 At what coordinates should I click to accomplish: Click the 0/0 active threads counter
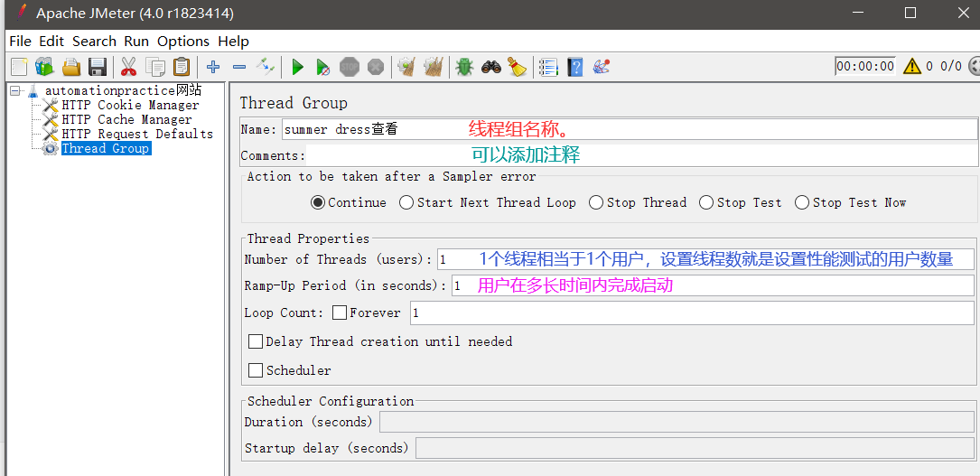point(950,66)
